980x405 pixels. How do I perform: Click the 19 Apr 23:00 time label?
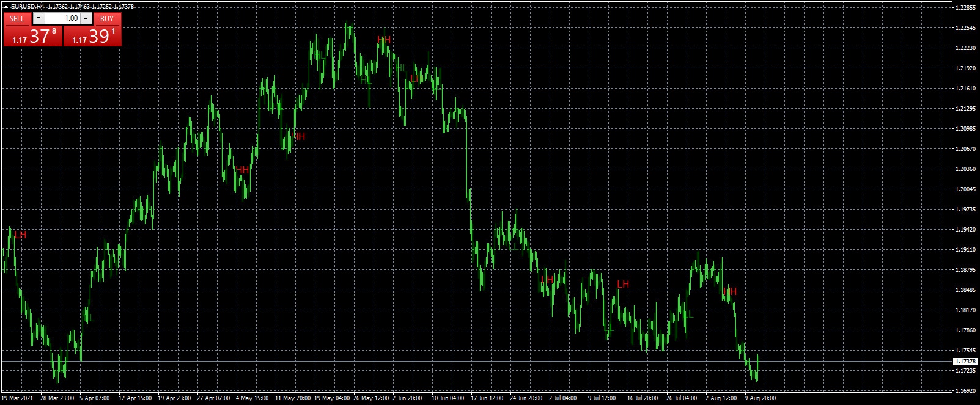[x=174, y=398]
